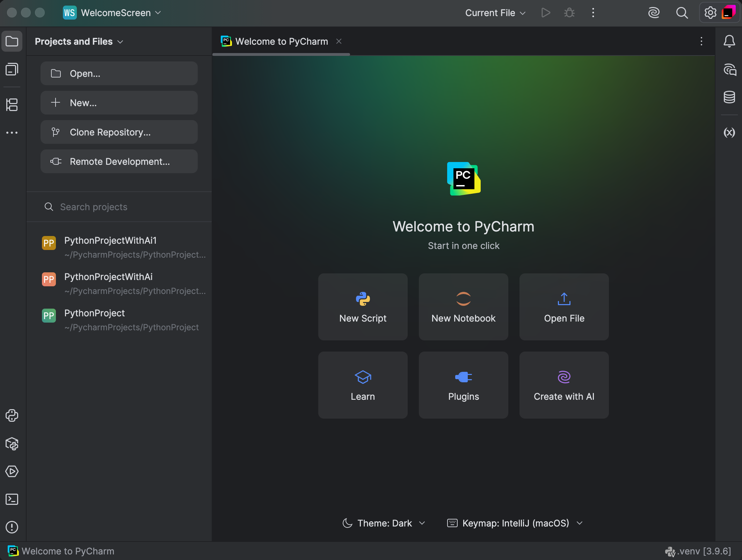Create a New Notebook
Screen dimensions: 742x560
point(463,307)
